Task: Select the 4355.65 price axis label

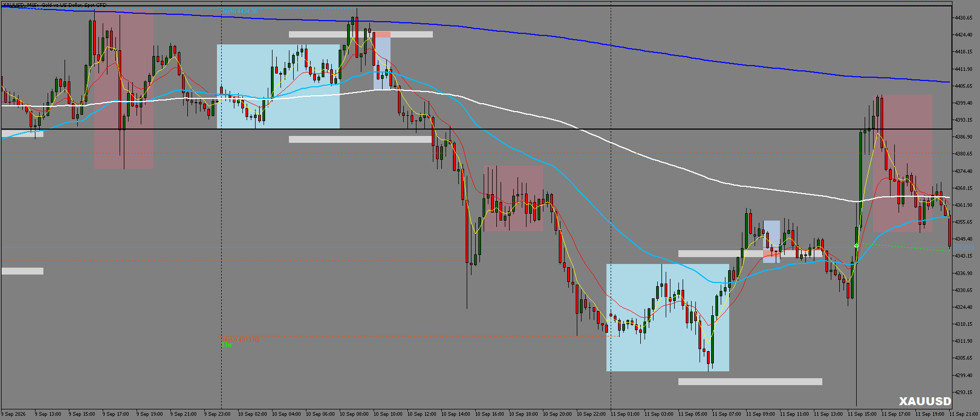Action: coord(963,222)
